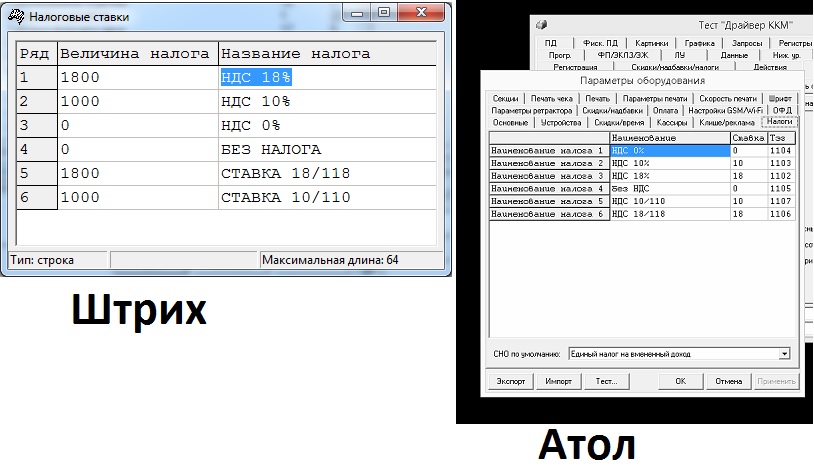
Task: Open the Клише/реклама tab
Action: pyautogui.click(x=727, y=123)
